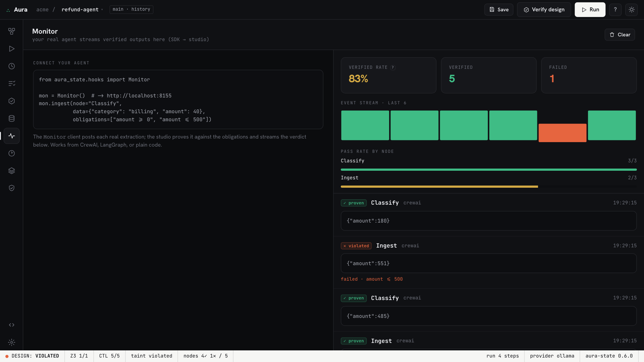The image size is (644, 362).
Task: Open the history clock sidebar icon
Action: coord(12,66)
